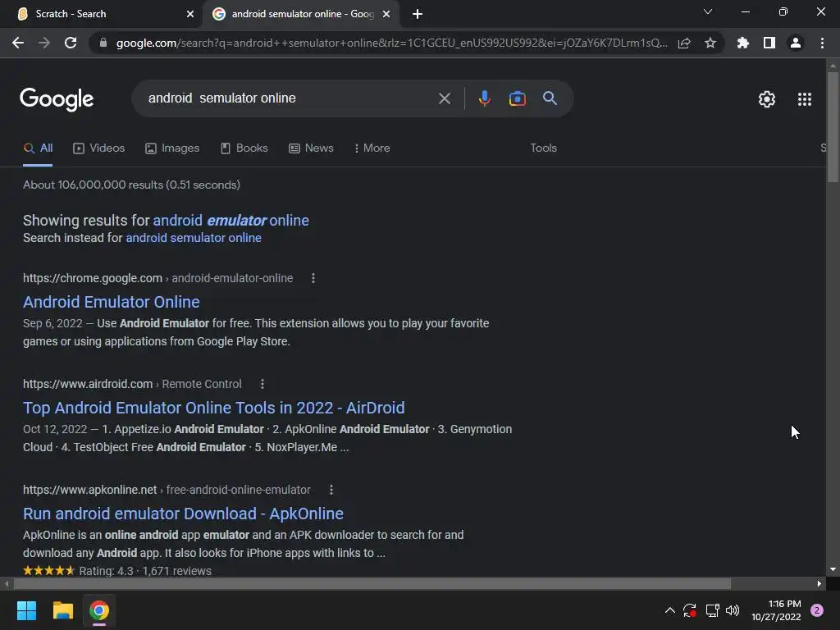Open the network display tray icon
Screen dimensions: 840x630
point(712,610)
